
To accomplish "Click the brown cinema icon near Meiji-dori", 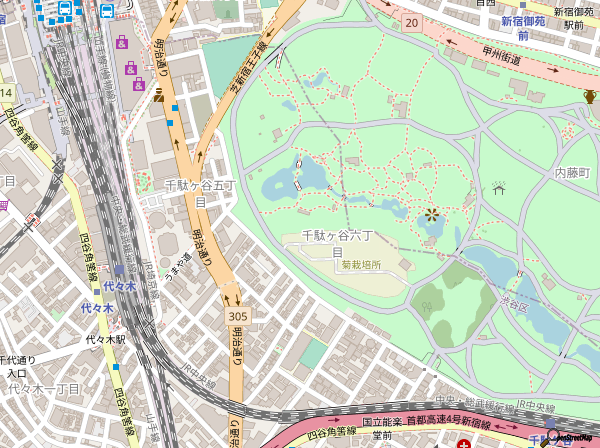I will [x=159, y=95].
